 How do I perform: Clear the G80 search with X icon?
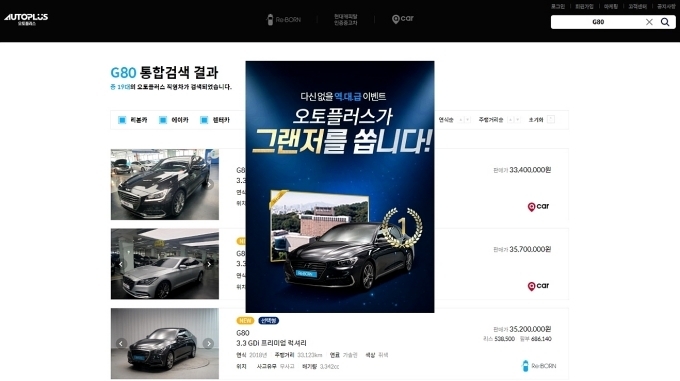point(649,22)
